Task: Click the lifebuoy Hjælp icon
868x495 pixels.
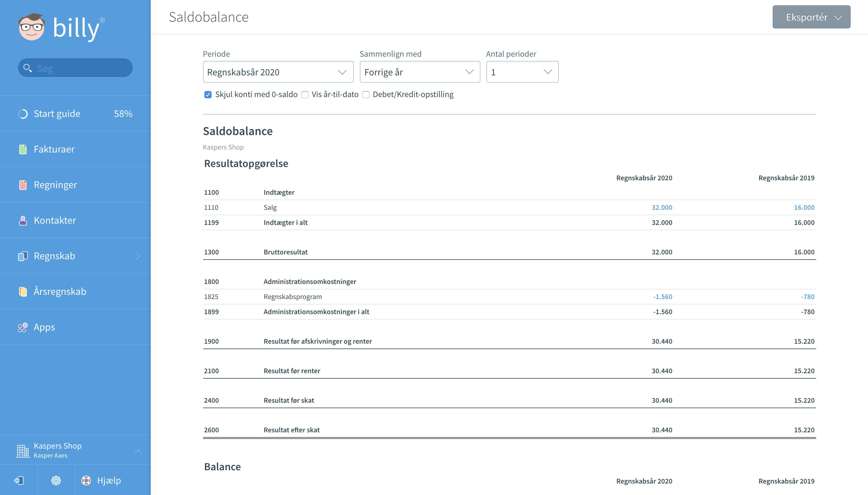Action: click(86, 481)
